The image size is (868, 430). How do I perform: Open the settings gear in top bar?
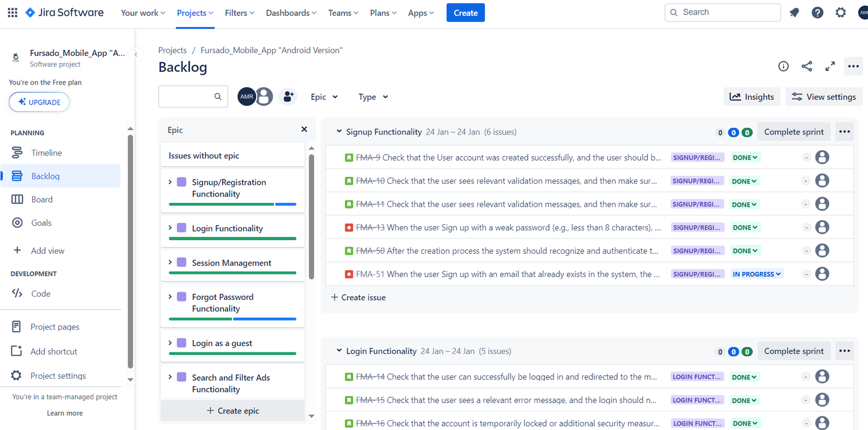(x=840, y=12)
